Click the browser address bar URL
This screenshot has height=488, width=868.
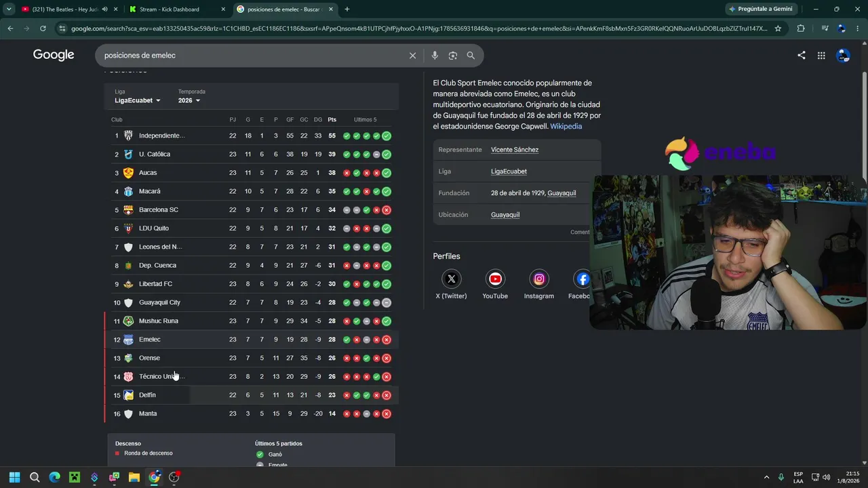(x=419, y=28)
